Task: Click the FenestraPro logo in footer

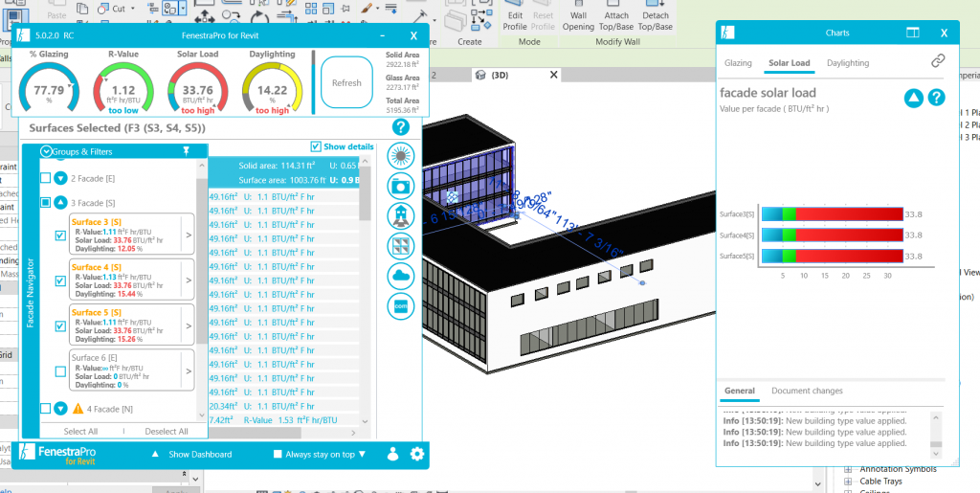Action: [56, 455]
